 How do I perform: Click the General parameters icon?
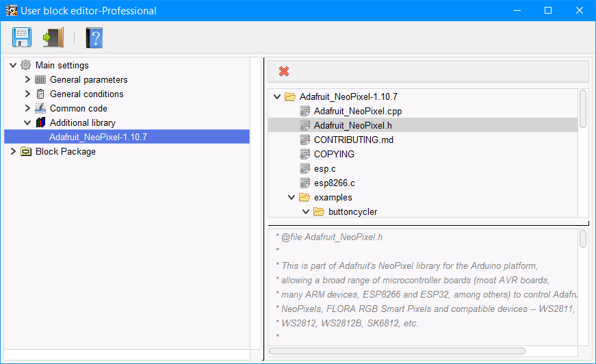pos(40,79)
